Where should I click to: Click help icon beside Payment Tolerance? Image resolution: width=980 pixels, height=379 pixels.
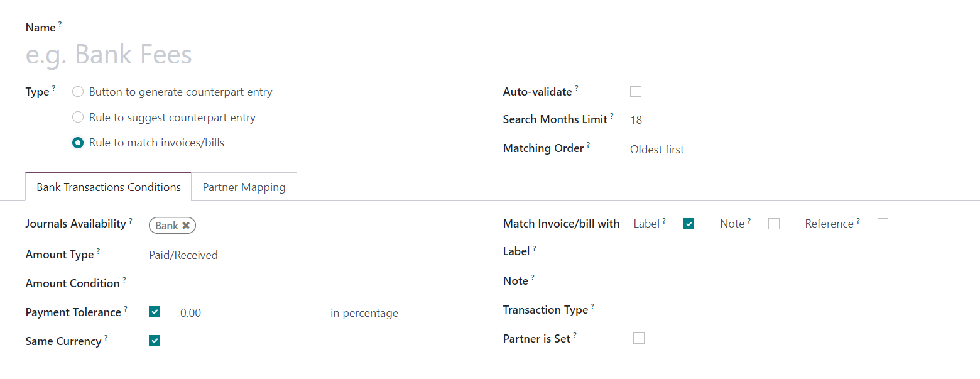click(126, 309)
